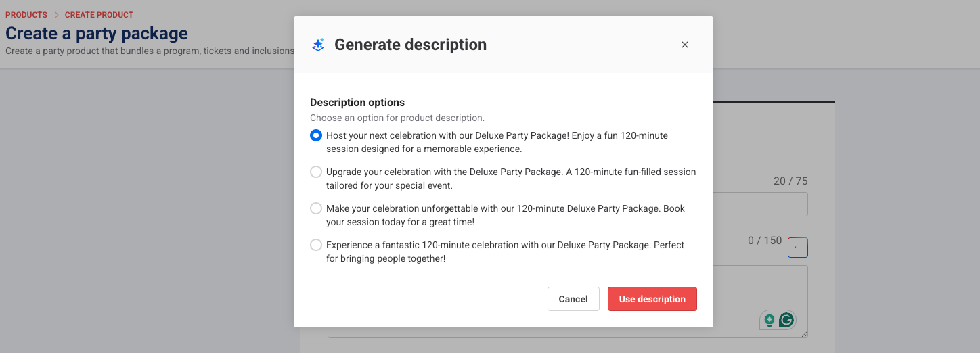Click the sparkle AI icon in dialog header

point(318,45)
